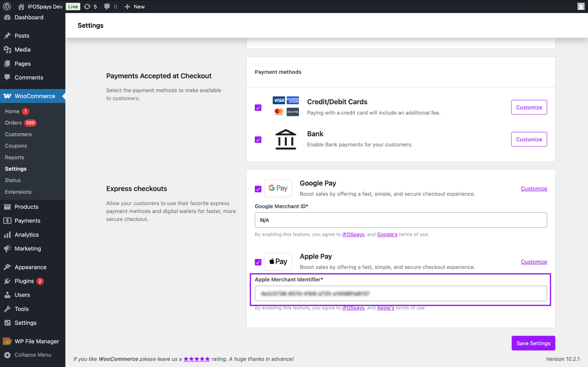Click the Google Pay logo tile
This screenshot has width=588, height=367.
click(278, 188)
